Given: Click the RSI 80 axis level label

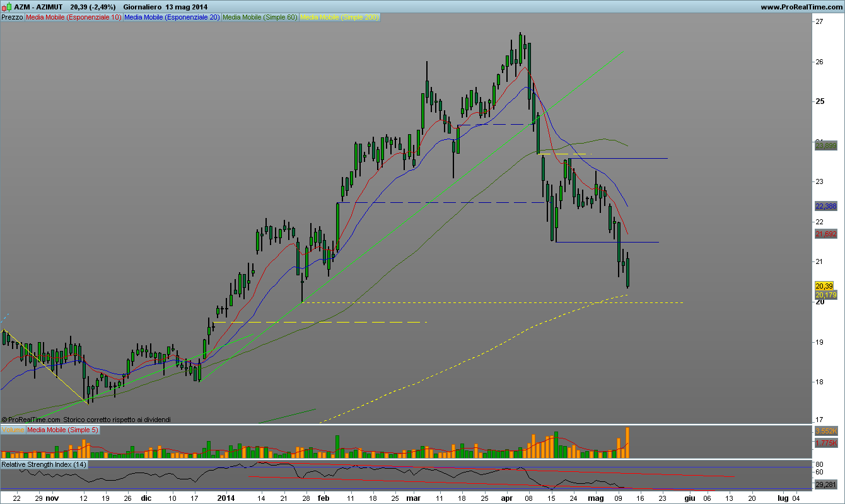Looking at the screenshot, I should tap(819, 464).
